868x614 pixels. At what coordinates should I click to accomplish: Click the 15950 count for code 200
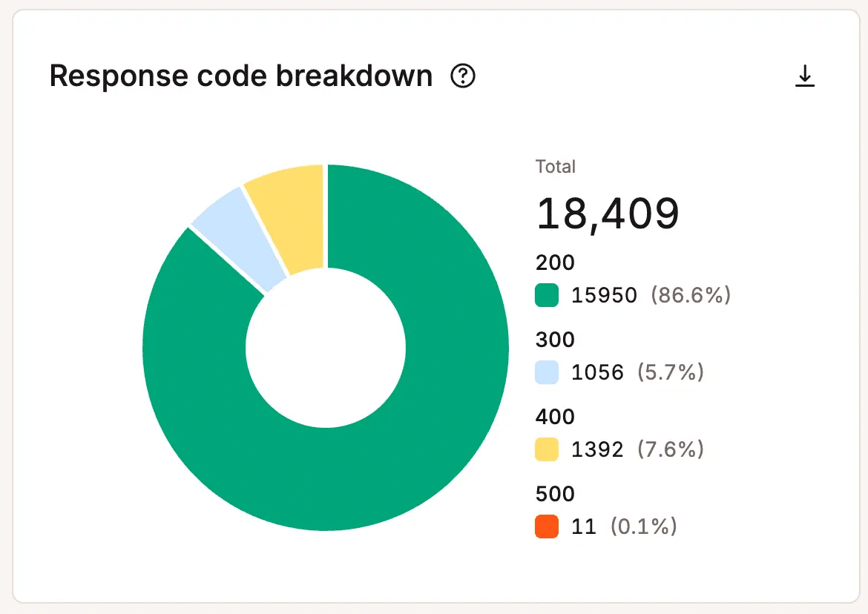[x=605, y=295]
